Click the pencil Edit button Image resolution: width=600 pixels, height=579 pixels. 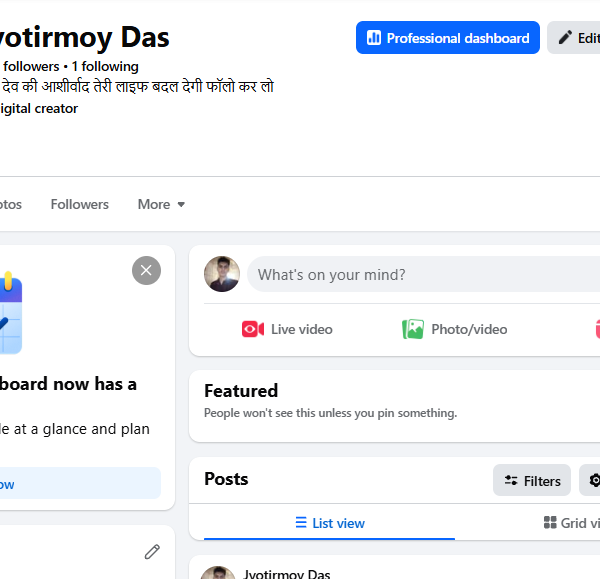click(x=573, y=38)
